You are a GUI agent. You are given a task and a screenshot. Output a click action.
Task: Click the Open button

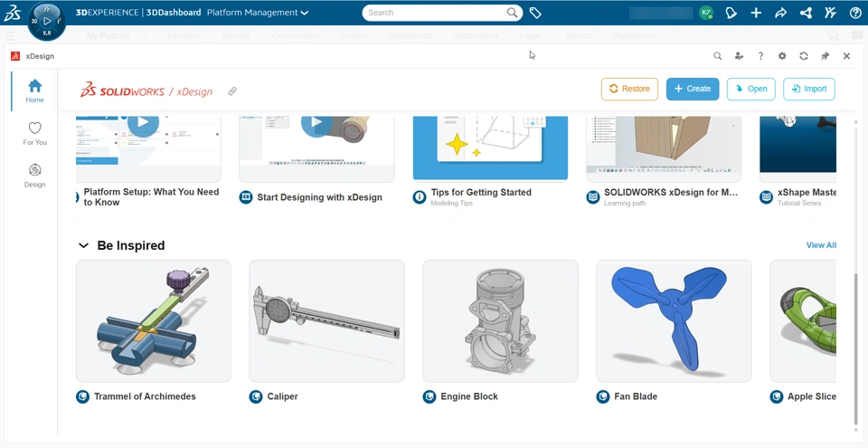coord(750,89)
